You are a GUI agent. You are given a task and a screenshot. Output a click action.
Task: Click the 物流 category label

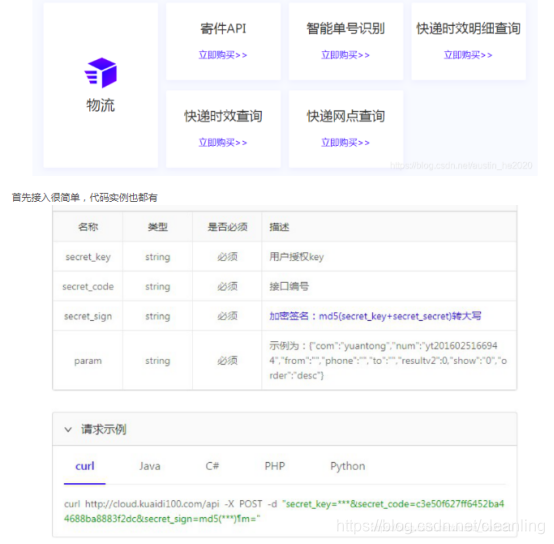101,105
